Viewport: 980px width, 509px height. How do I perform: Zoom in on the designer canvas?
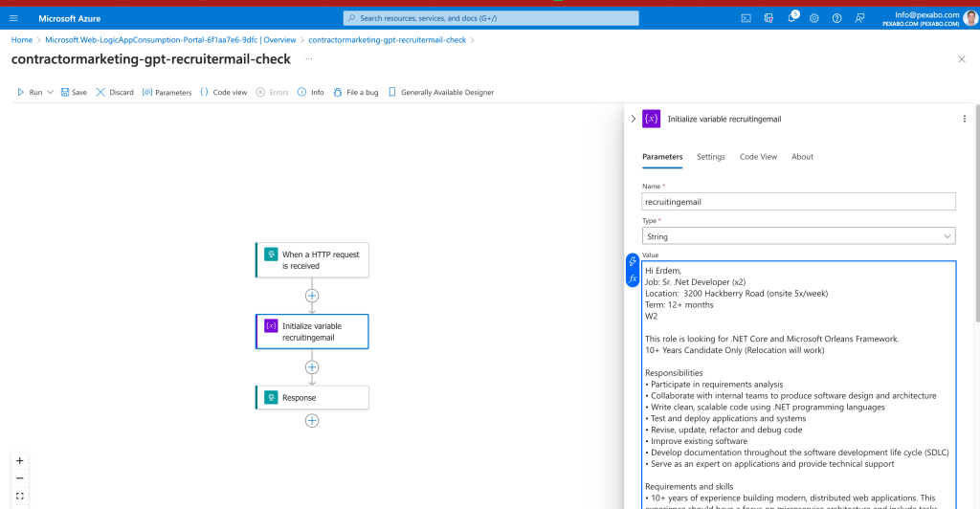[20, 461]
